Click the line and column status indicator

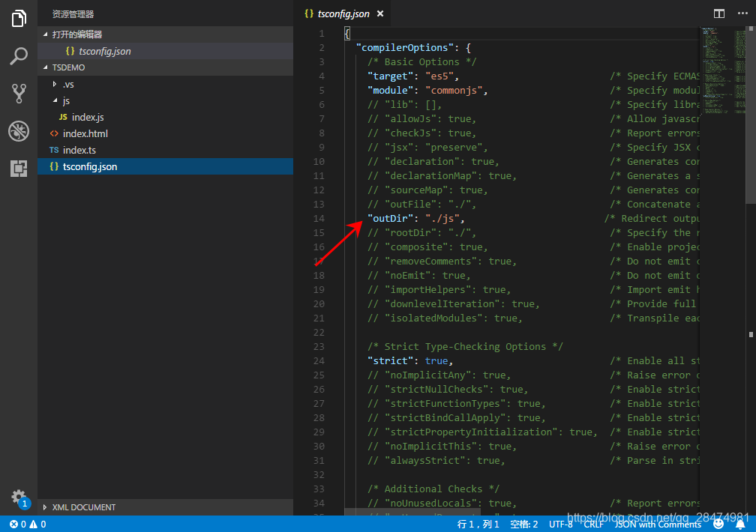click(x=478, y=525)
